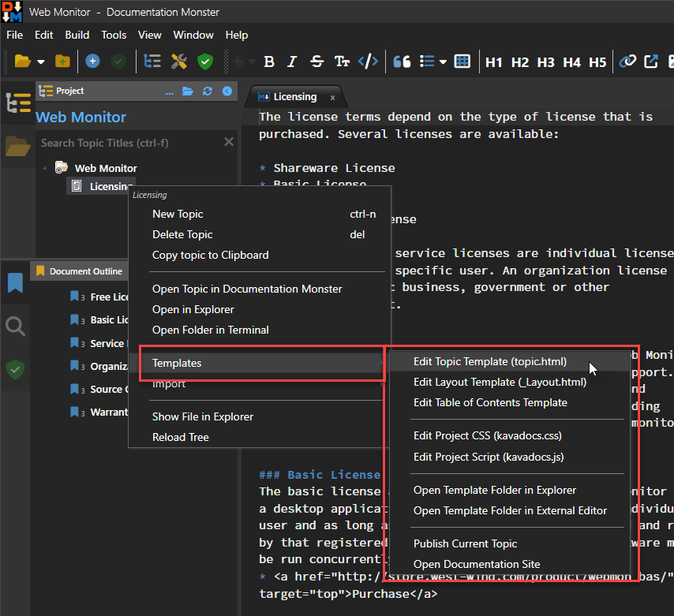The image size is (674, 616).
Task: Open the Window menu
Action: coord(193,35)
